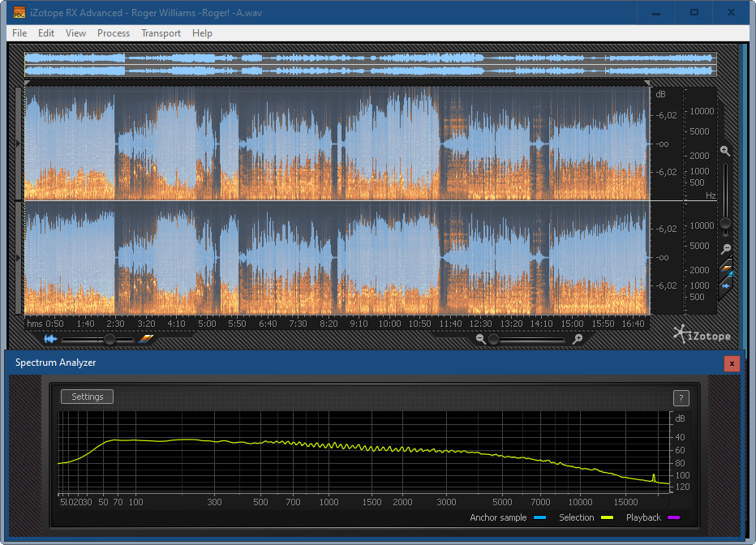Open the Transport menu
Image resolution: width=756 pixels, height=545 pixels.
point(161,33)
